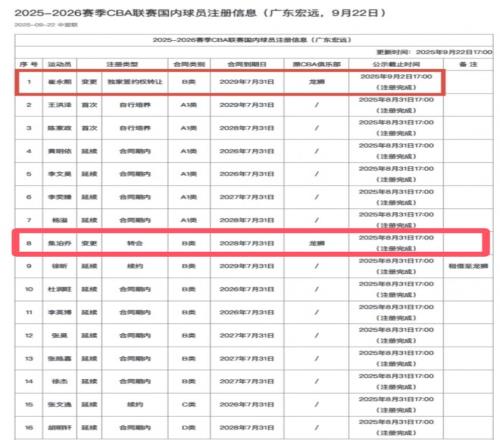Screen dimensions: 500x440
Task: Click the 原CBA俱乐部 column header
Action: coord(317,64)
